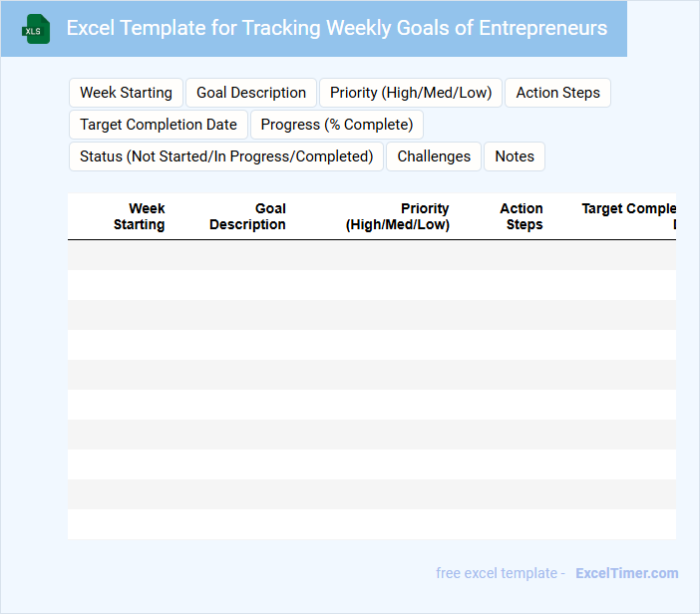Click the Notes tag

515,156
